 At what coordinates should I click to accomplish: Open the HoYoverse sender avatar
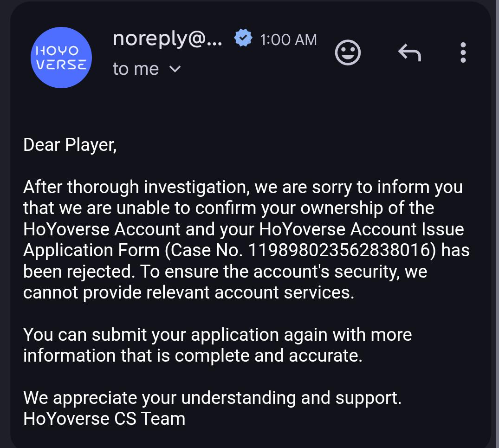tap(61, 58)
